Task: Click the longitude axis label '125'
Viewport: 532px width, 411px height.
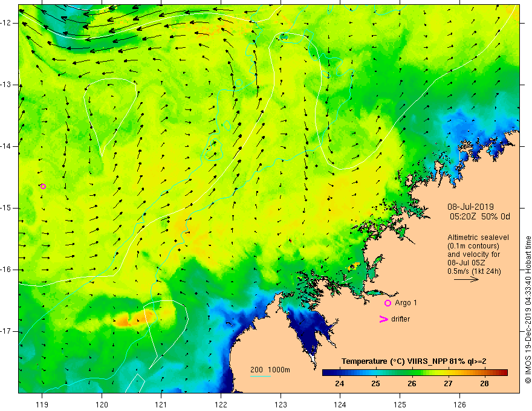Action: click(400, 404)
